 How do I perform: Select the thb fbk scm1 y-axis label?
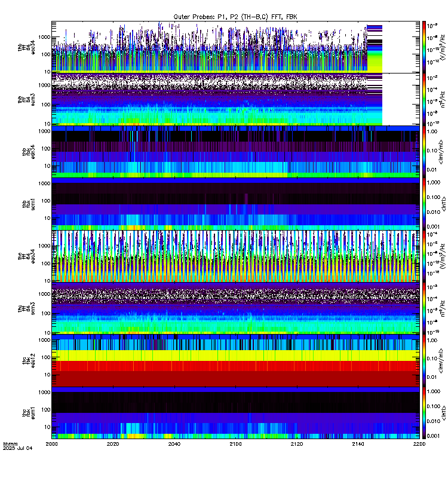click(x=29, y=204)
